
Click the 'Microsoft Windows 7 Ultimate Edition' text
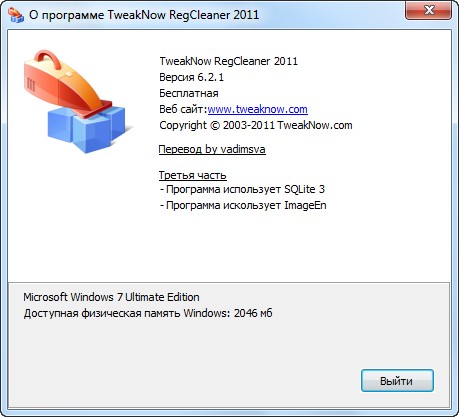111,297
